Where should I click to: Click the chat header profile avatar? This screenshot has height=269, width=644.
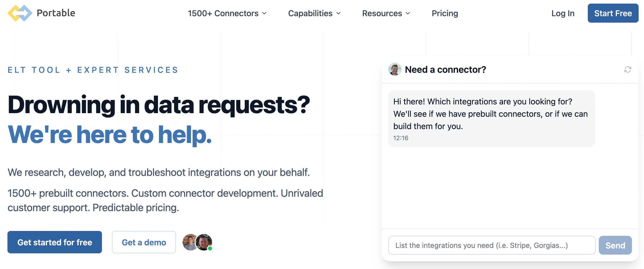pos(395,69)
